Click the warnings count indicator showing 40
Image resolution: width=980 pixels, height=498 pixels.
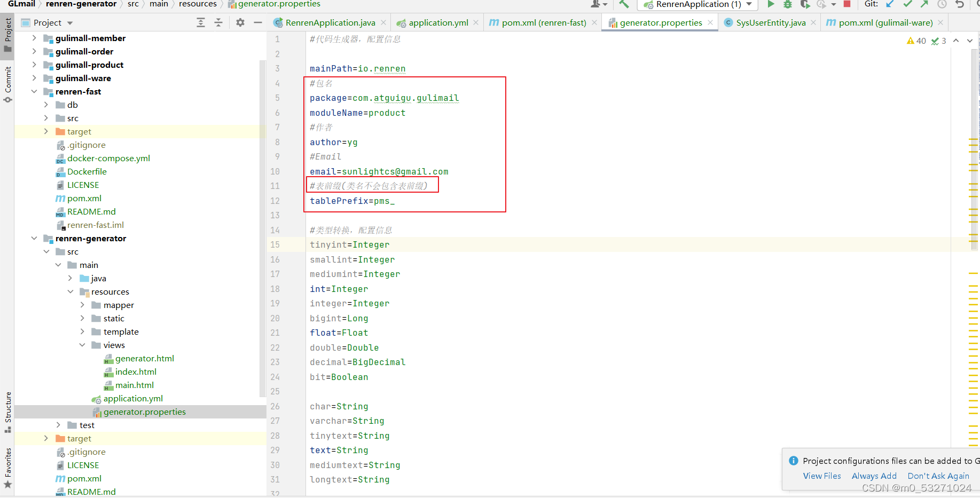click(916, 41)
